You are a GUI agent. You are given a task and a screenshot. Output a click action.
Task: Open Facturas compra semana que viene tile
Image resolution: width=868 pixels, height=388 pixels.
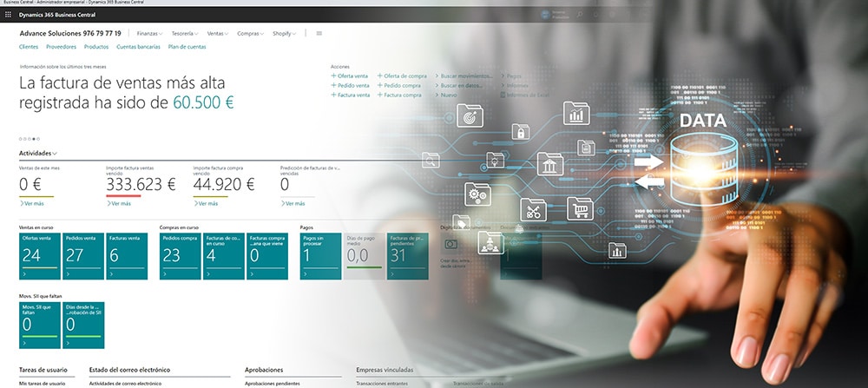(267, 256)
